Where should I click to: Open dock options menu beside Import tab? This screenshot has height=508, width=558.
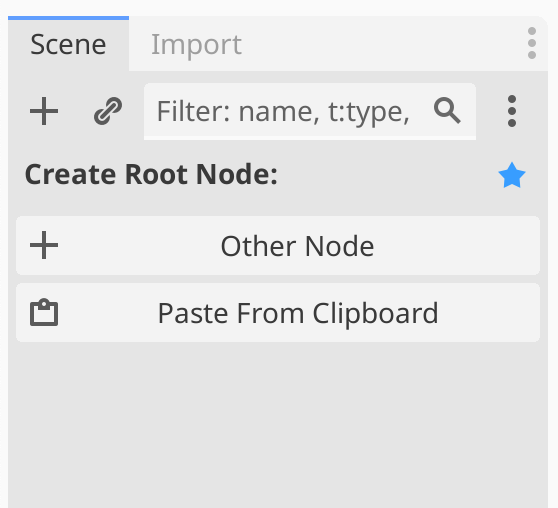pos(532,43)
